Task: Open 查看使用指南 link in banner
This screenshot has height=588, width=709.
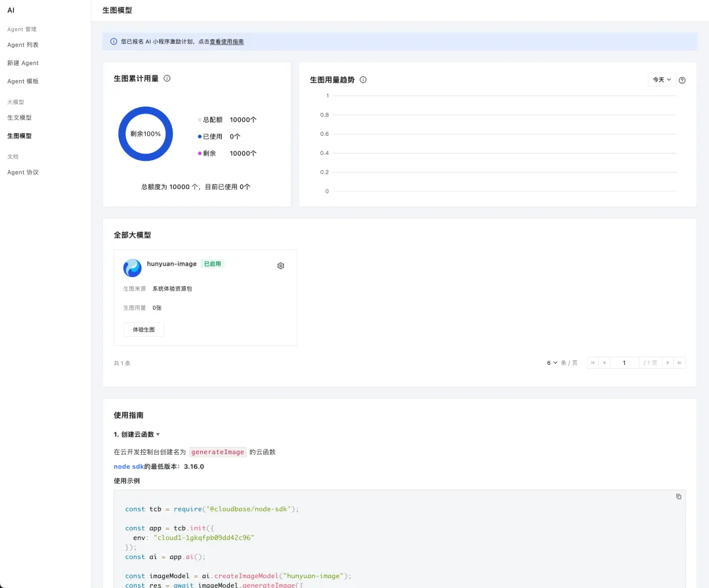Action: (x=226, y=41)
